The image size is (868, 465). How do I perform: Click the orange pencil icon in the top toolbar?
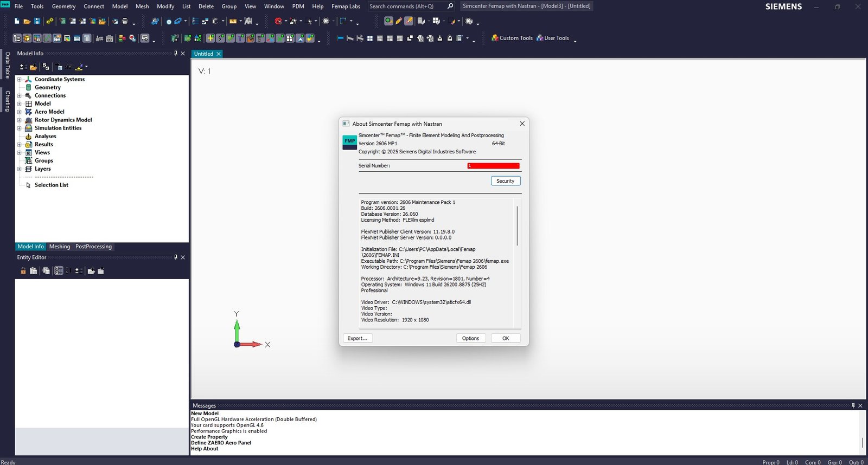399,21
